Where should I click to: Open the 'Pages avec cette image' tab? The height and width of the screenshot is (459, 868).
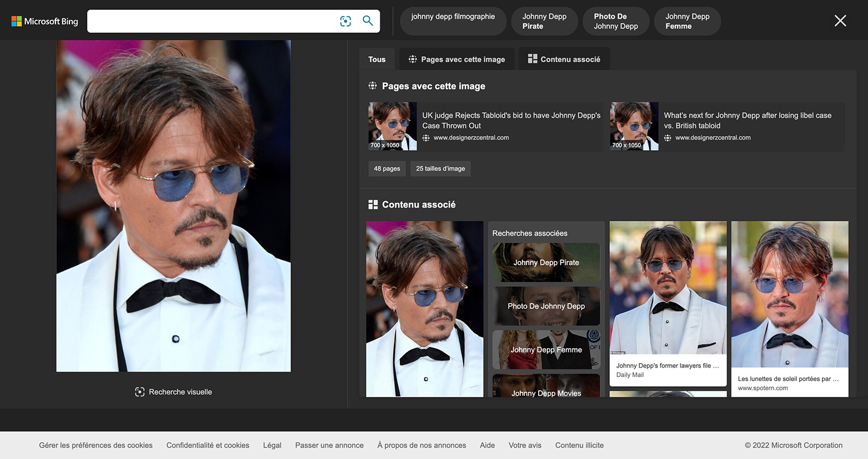[457, 59]
